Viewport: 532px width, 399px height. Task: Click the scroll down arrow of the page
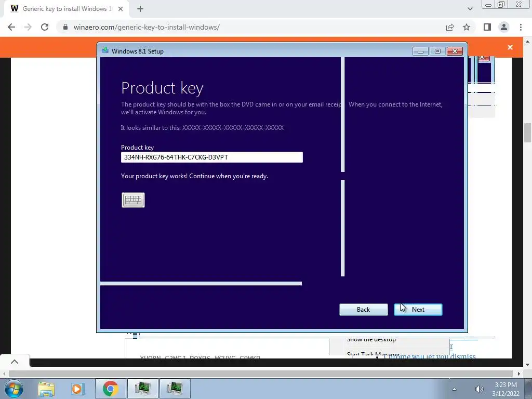coord(527,364)
